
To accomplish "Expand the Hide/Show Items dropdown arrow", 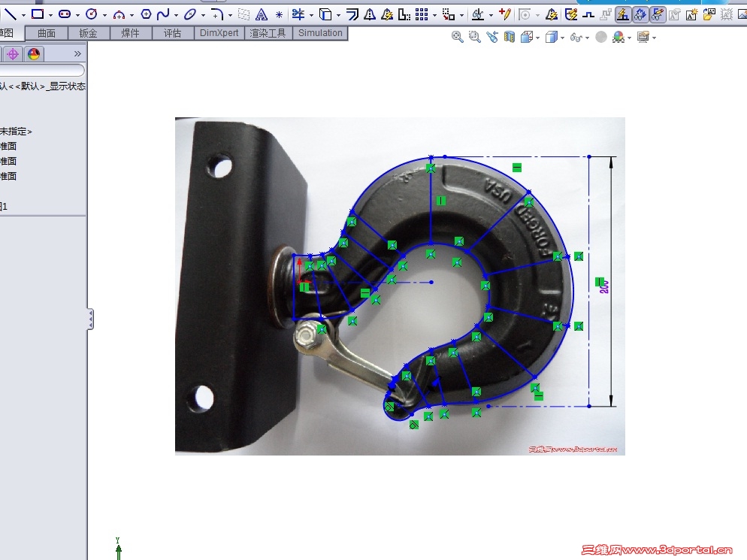I will coord(587,38).
